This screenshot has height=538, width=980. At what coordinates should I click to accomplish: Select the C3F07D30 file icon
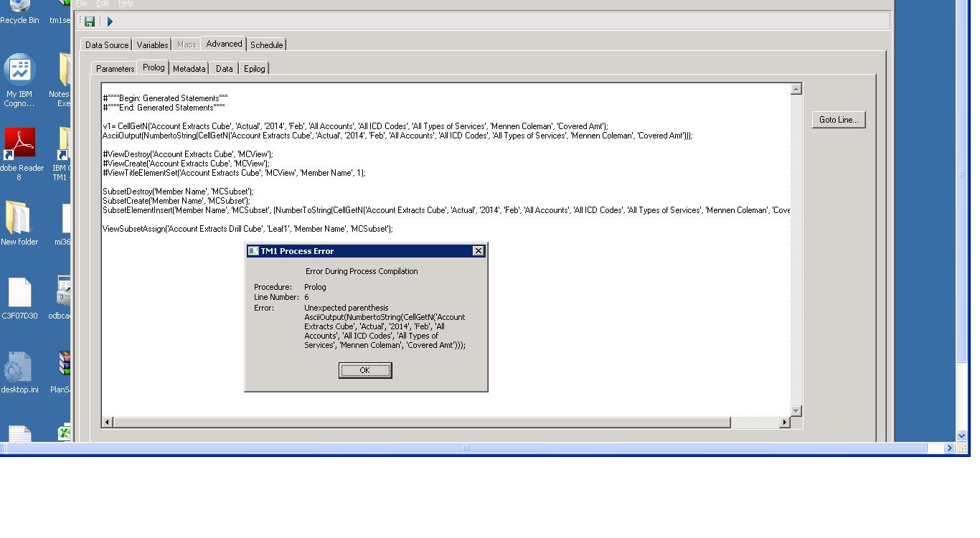click(19, 294)
